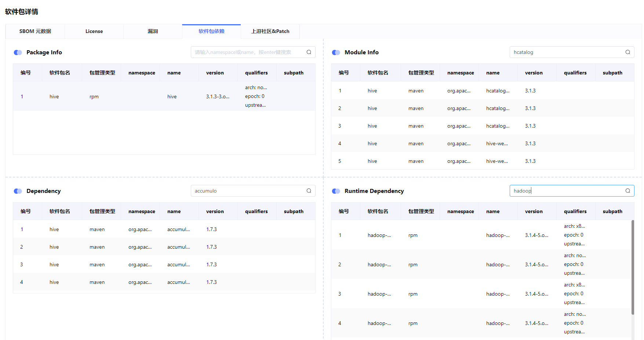The width and height of the screenshot is (644, 340).
Task: Toggle the Package Info switch
Action: 18,52
